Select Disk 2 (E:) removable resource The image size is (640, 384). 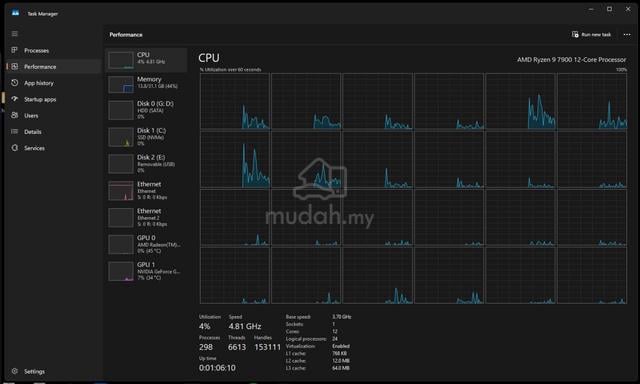(146, 164)
